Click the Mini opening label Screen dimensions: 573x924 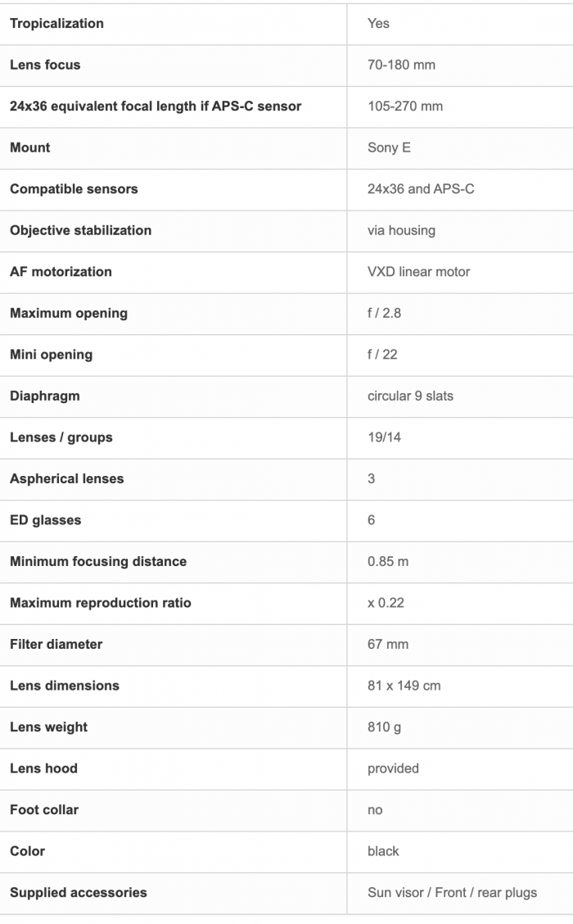(x=52, y=355)
